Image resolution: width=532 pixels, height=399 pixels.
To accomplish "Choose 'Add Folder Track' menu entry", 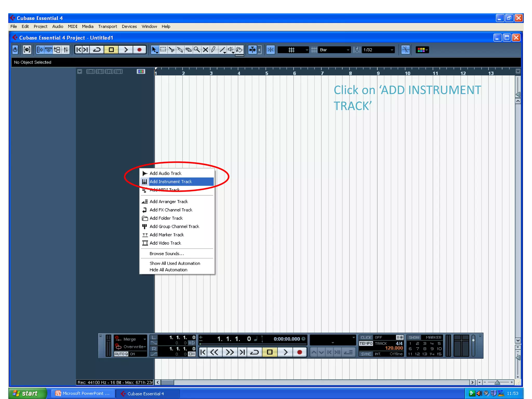I will 177,218.
